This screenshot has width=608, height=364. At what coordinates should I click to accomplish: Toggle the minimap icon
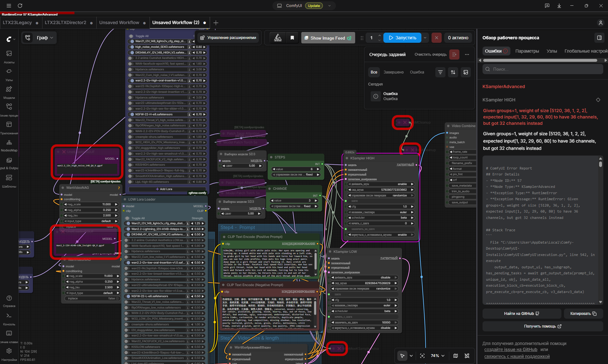456,356
